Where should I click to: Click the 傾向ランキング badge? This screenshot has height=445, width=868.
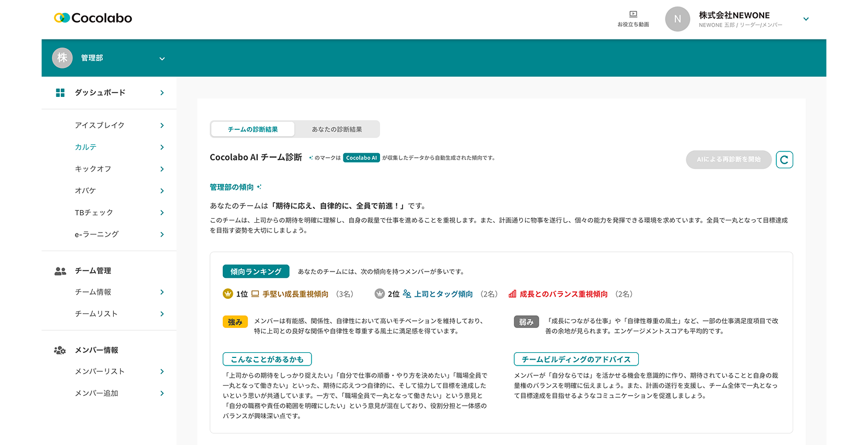click(x=256, y=272)
